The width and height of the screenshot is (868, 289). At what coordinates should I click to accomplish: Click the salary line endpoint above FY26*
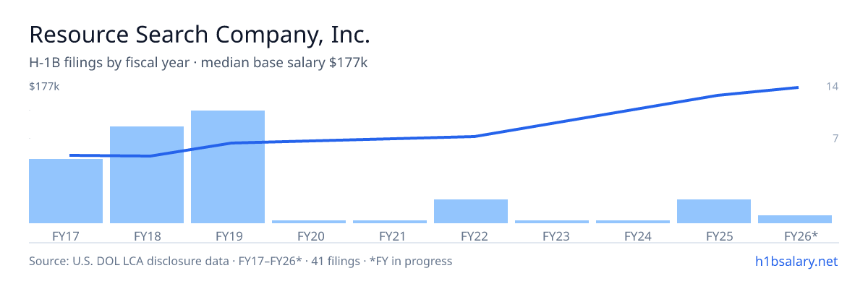coord(797,87)
